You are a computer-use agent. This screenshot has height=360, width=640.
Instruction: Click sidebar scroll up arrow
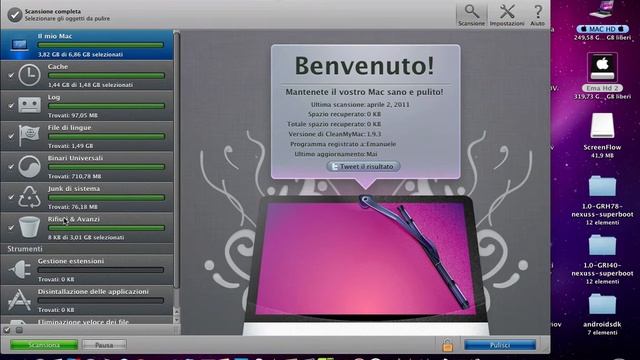(x=177, y=312)
